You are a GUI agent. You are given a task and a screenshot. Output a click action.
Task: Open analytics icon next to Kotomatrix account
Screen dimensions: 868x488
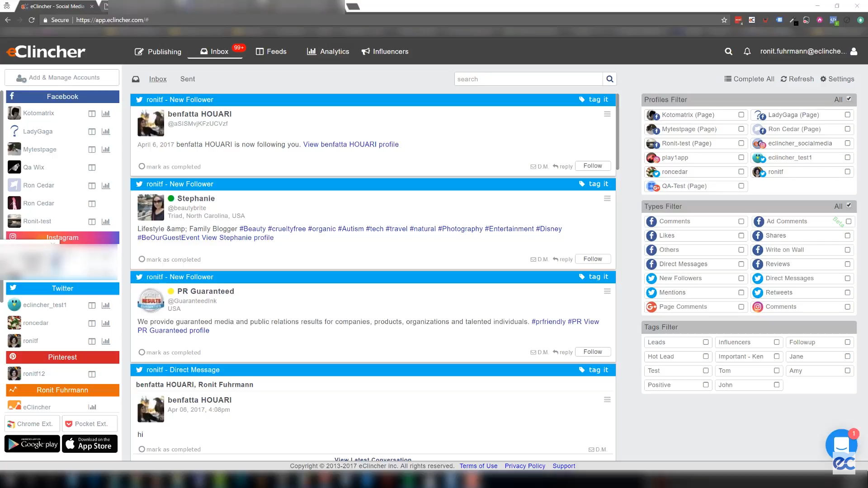[x=106, y=113]
